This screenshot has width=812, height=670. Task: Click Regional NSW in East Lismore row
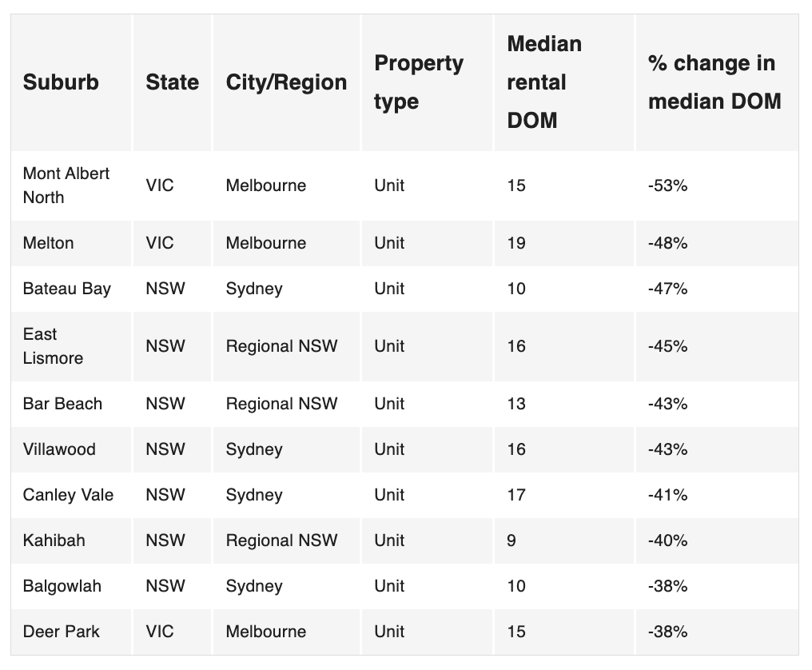pos(281,346)
